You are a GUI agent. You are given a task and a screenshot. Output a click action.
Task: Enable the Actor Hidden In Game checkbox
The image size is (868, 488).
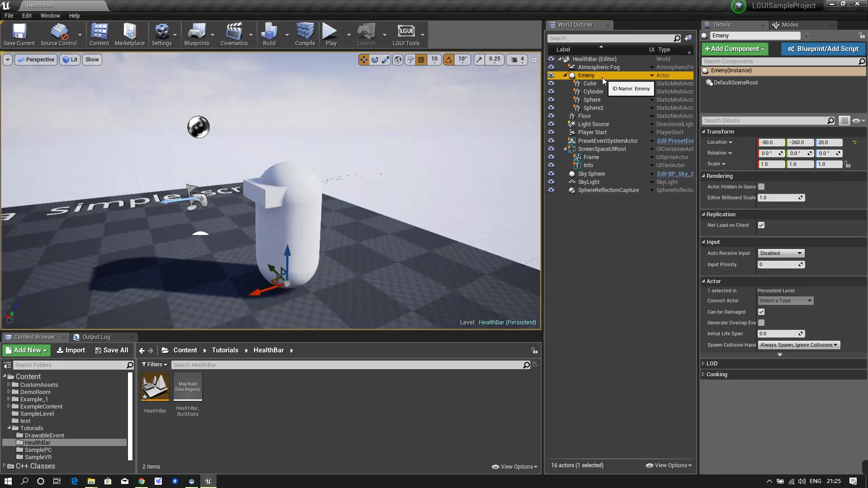coord(761,187)
